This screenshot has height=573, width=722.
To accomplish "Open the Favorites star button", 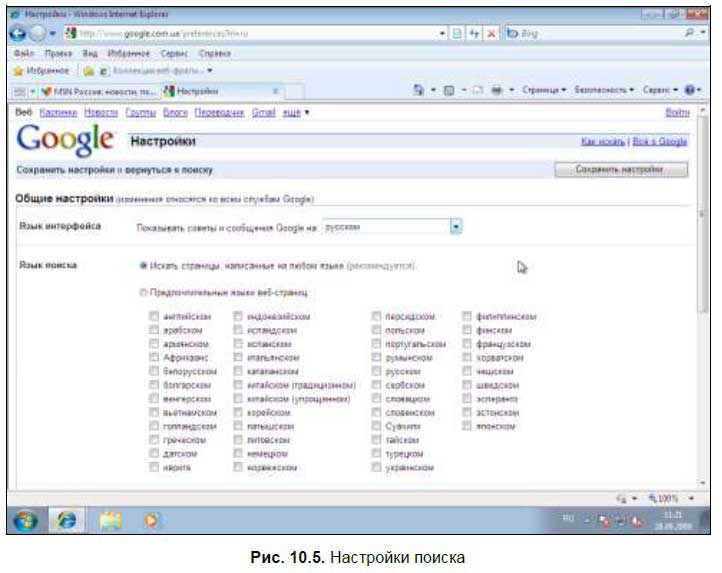I will click(x=41, y=70).
